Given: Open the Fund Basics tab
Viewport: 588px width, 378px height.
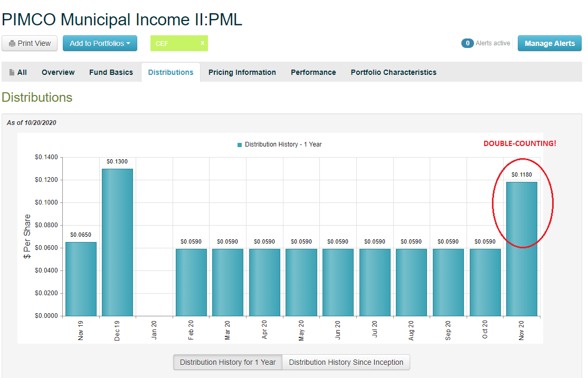Looking at the screenshot, I should (111, 72).
